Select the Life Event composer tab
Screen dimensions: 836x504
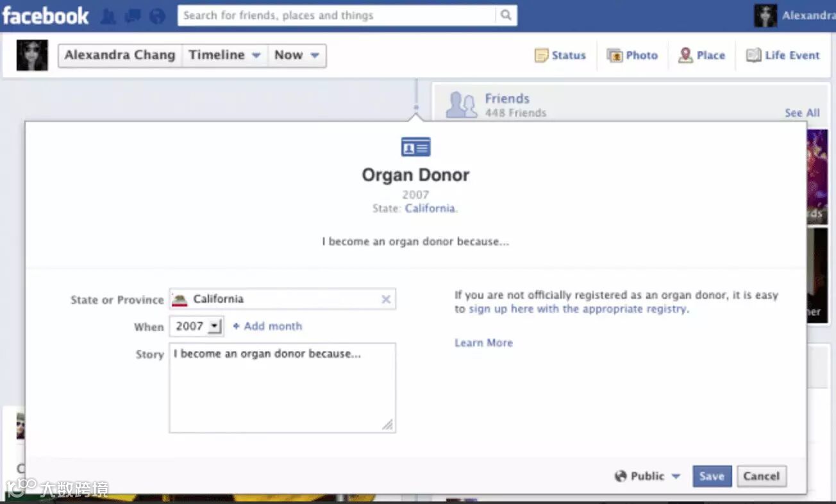tap(783, 55)
